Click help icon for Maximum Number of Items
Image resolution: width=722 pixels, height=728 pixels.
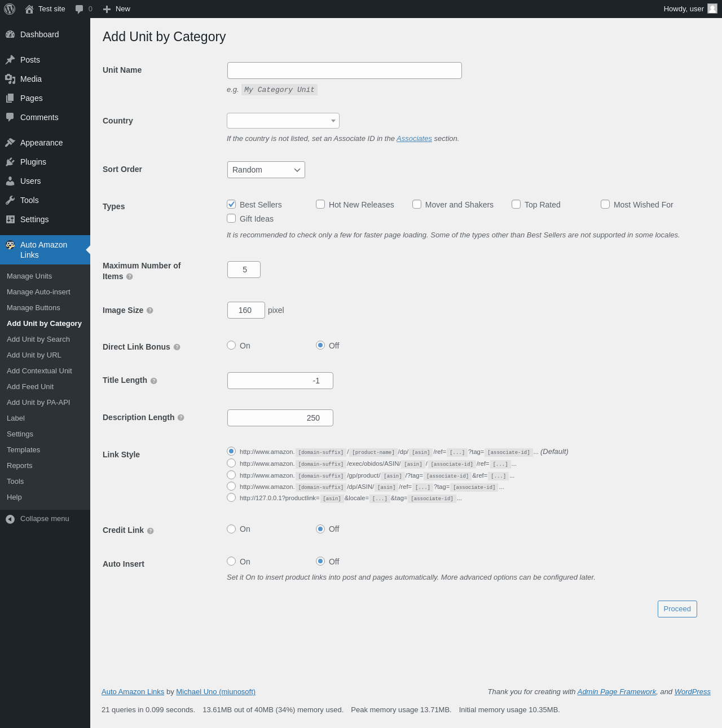130,277
